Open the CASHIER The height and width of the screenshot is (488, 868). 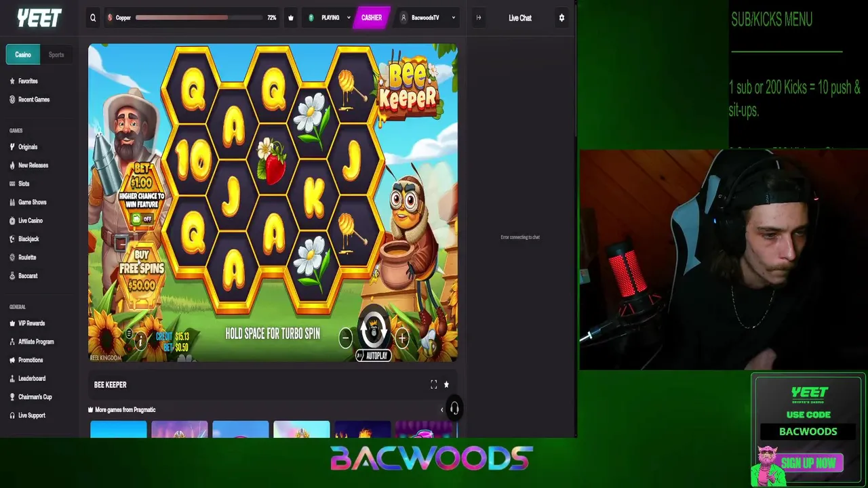pos(372,18)
